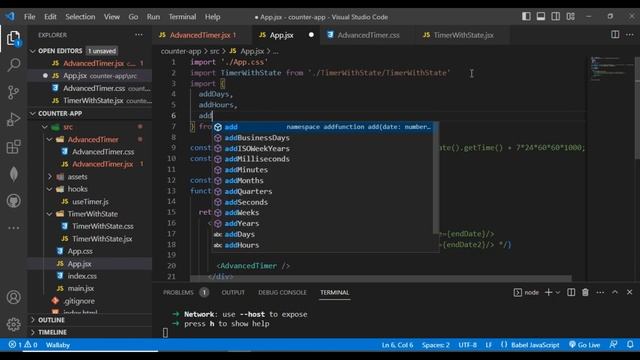Start Go Live server
The width and height of the screenshot is (640, 360).
click(584, 345)
